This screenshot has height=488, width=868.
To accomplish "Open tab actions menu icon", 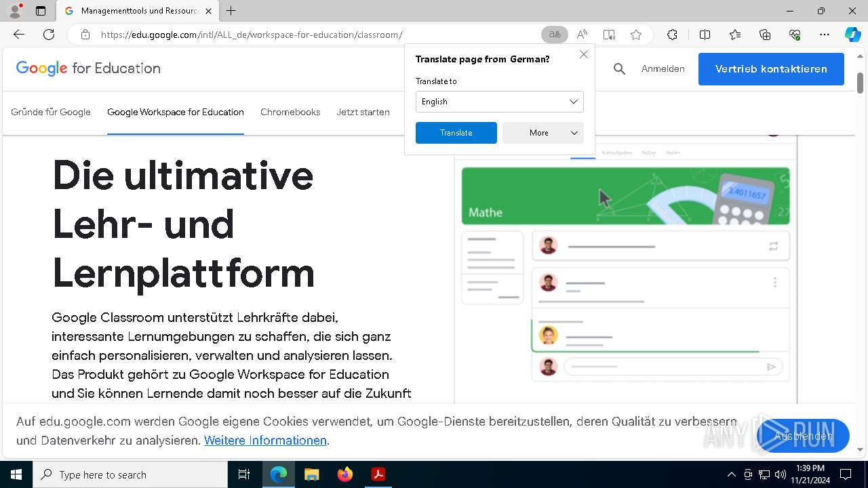I will [x=41, y=11].
